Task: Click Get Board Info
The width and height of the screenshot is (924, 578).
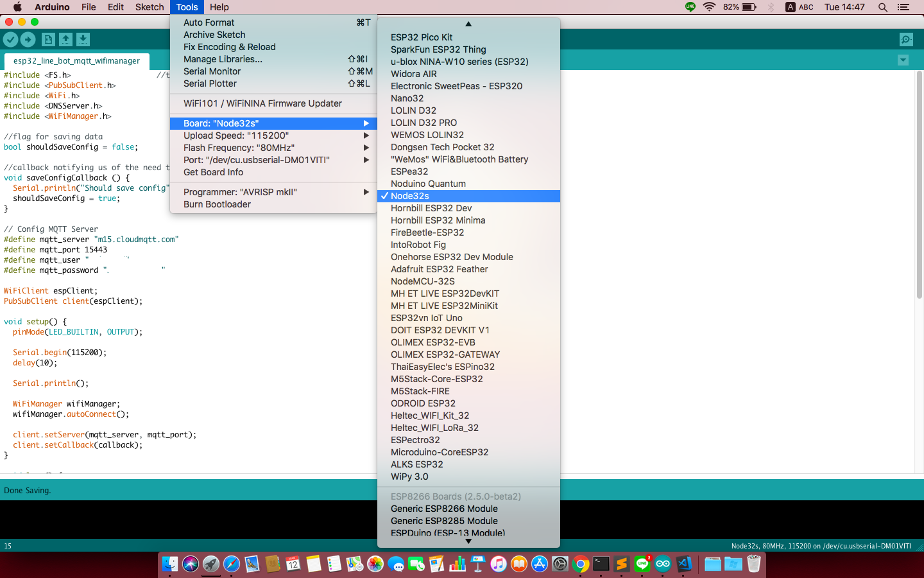Action: (x=213, y=172)
